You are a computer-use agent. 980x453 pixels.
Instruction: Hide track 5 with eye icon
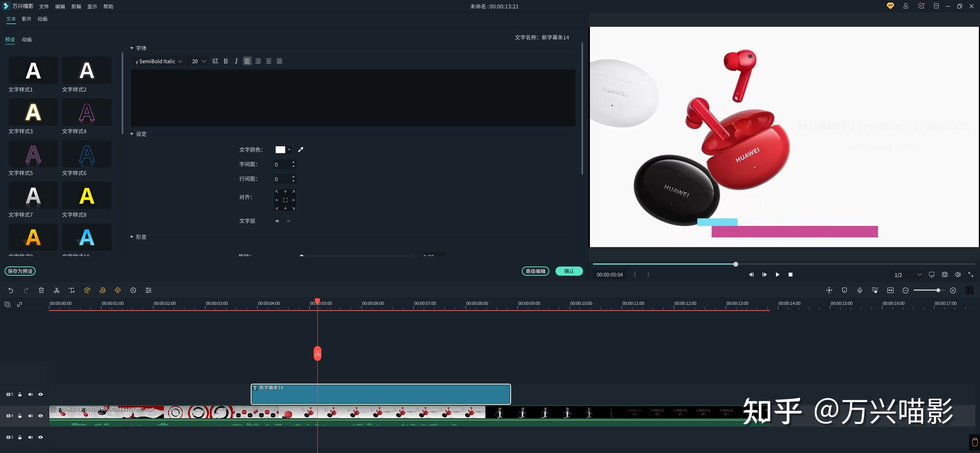(41, 394)
